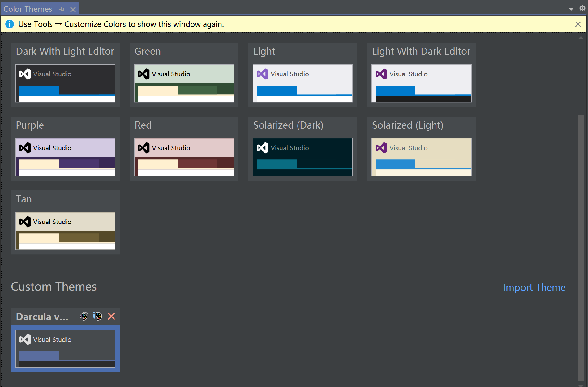Click the scroll-up arrow of the scrollbar
Viewport: 588px width, 387px height.
(581, 38)
